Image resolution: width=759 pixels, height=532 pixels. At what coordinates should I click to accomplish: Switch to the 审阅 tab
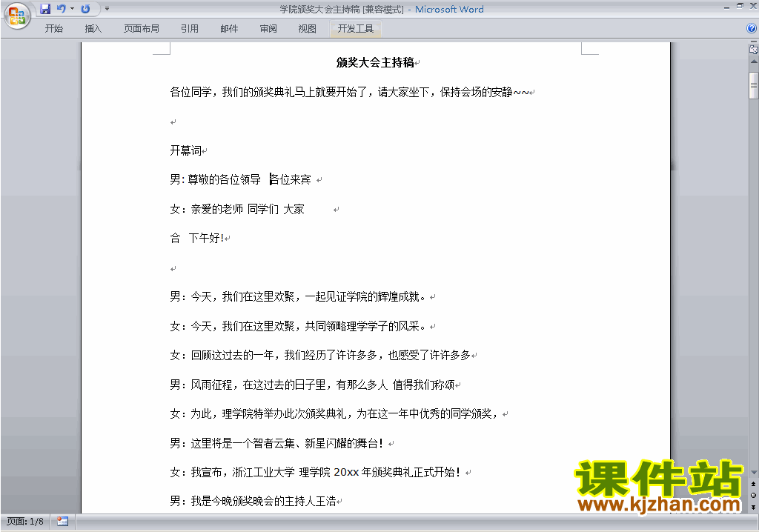(268, 29)
